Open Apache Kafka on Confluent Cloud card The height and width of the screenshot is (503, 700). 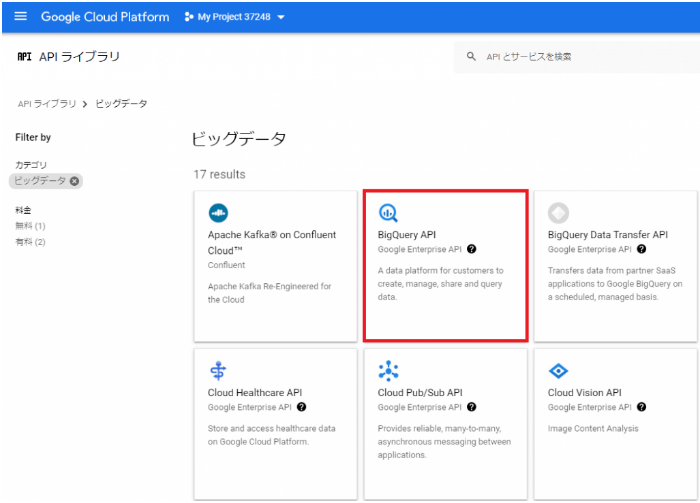(275, 266)
